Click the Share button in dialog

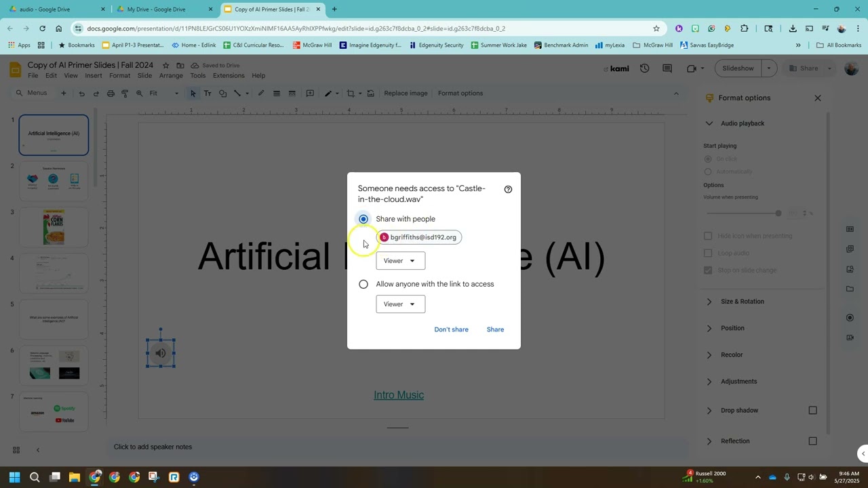tap(495, 329)
